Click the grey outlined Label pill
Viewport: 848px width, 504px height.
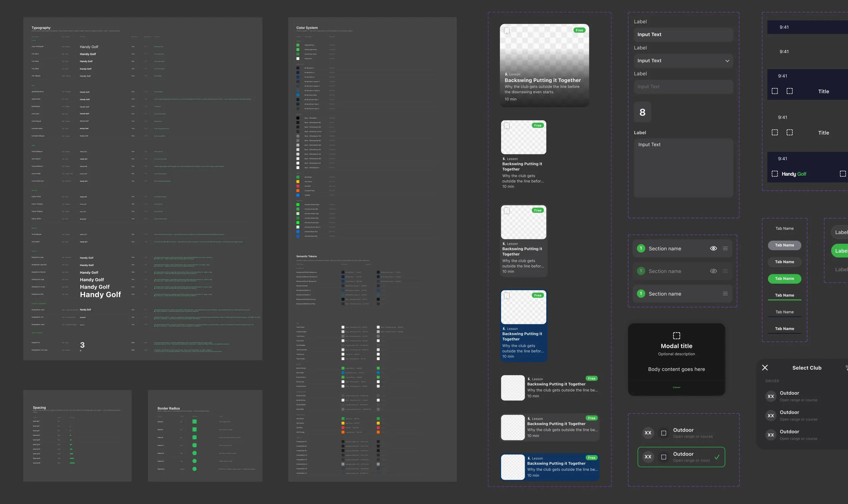click(840, 232)
